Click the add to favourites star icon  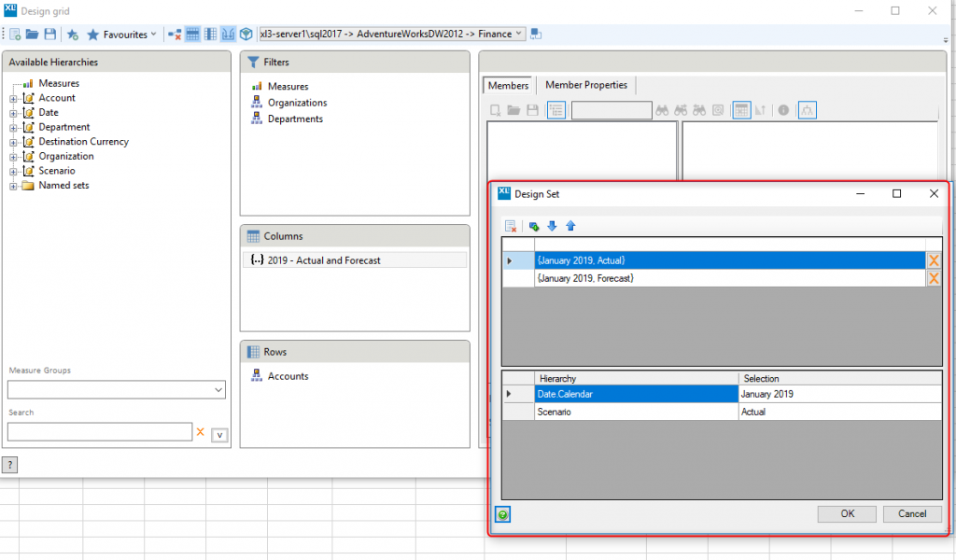[x=73, y=35]
